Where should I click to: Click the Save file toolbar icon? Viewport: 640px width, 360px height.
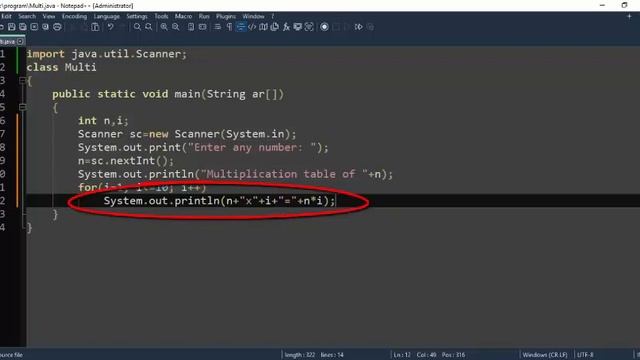click(11, 27)
